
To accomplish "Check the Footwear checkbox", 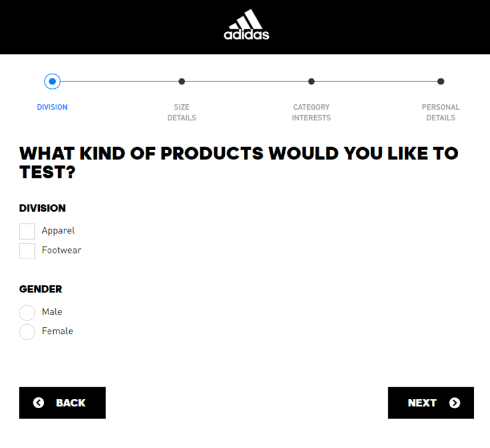I will pyautogui.click(x=27, y=251).
